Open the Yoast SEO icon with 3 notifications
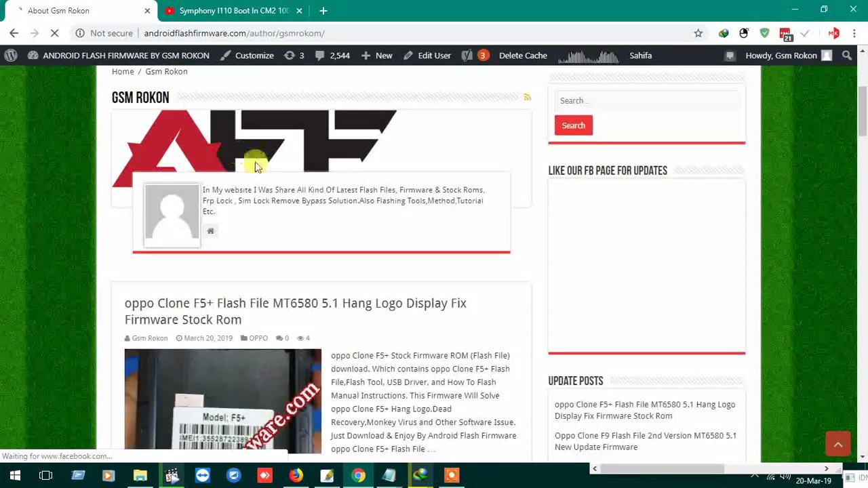The height and width of the screenshot is (488, 868). (x=475, y=56)
